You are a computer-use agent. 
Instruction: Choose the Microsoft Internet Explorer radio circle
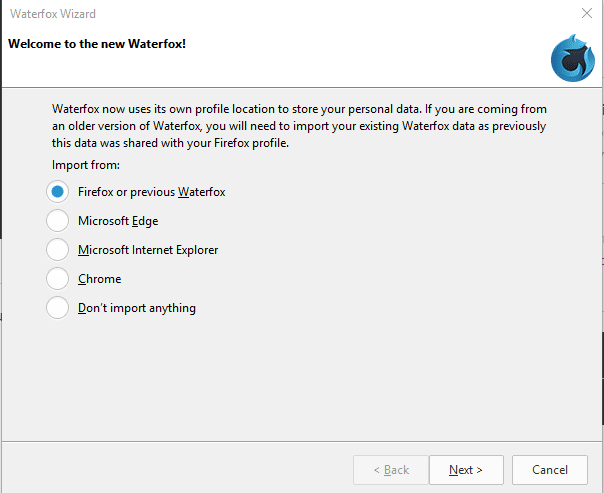[57, 250]
